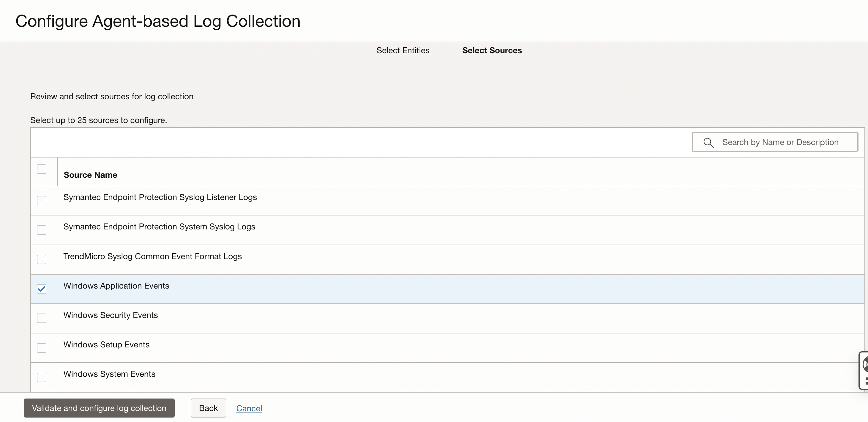Uncheck the Windows Application Events checkbox
This screenshot has height=422, width=868.
(42, 289)
